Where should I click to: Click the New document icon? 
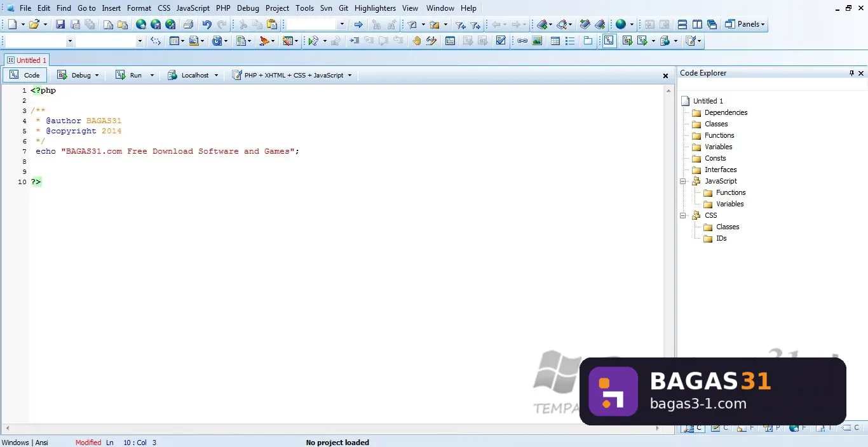[x=13, y=25]
